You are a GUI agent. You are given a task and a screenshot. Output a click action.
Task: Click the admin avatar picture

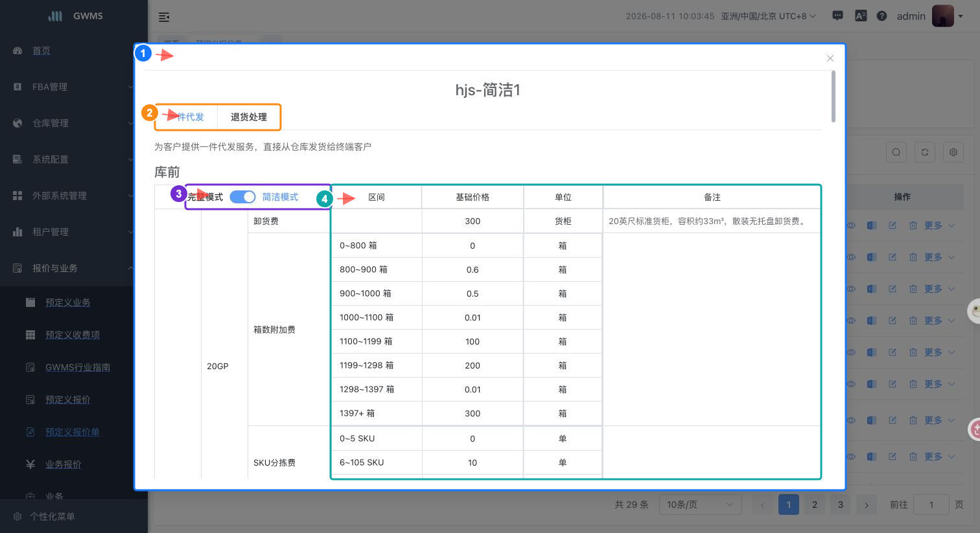942,16
